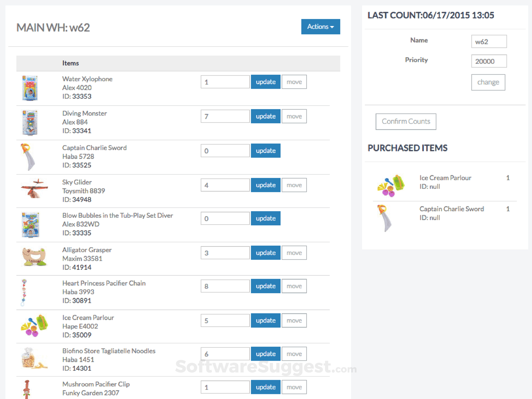
Task: Click the Biofino Tagliatelle Noodles thumbnail
Action: click(x=33, y=358)
